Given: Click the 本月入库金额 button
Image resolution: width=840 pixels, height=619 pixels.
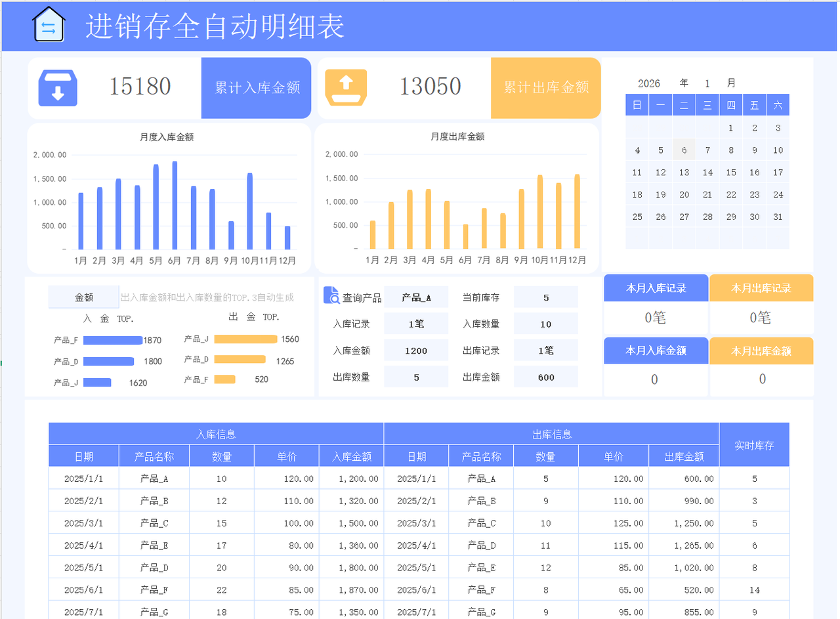Looking at the screenshot, I should point(656,351).
